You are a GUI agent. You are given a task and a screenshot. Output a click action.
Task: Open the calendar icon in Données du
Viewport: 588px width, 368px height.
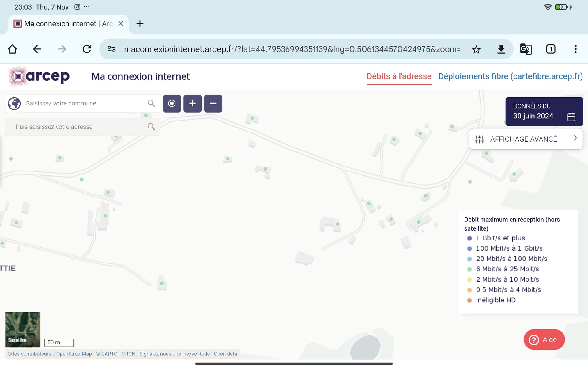tap(571, 117)
